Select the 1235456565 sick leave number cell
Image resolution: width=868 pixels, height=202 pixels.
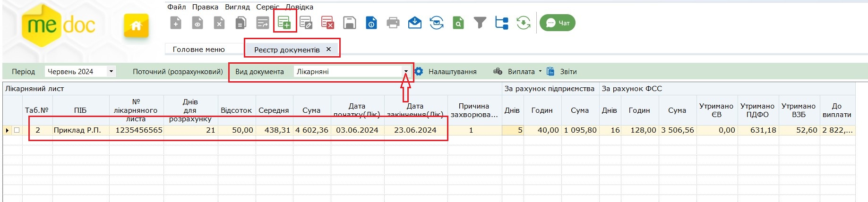[137, 130]
